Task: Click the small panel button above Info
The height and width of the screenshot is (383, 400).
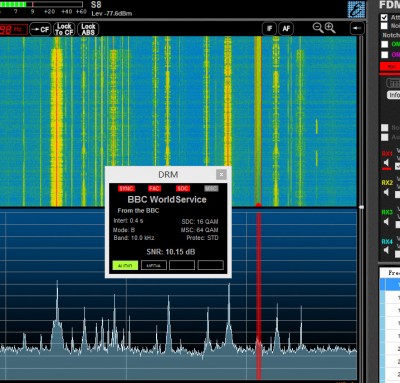Action: pyautogui.click(x=393, y=83)
